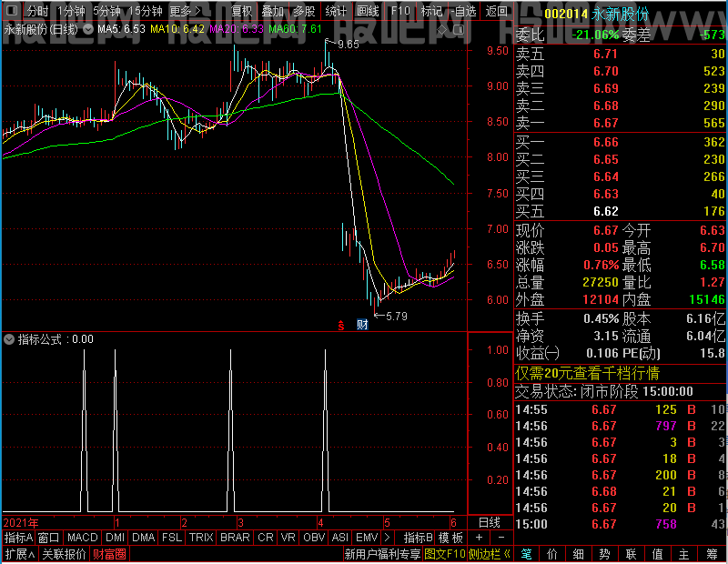Screen dimensions: 728x564
Task: Click the diamond icon above the chart
Action: click(442, 30)
